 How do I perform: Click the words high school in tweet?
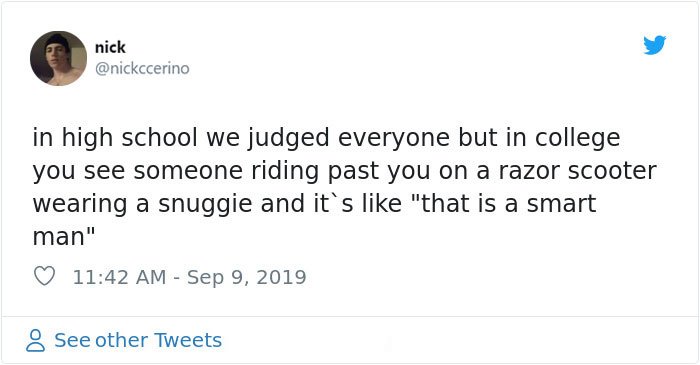click(x=129, y=137)
